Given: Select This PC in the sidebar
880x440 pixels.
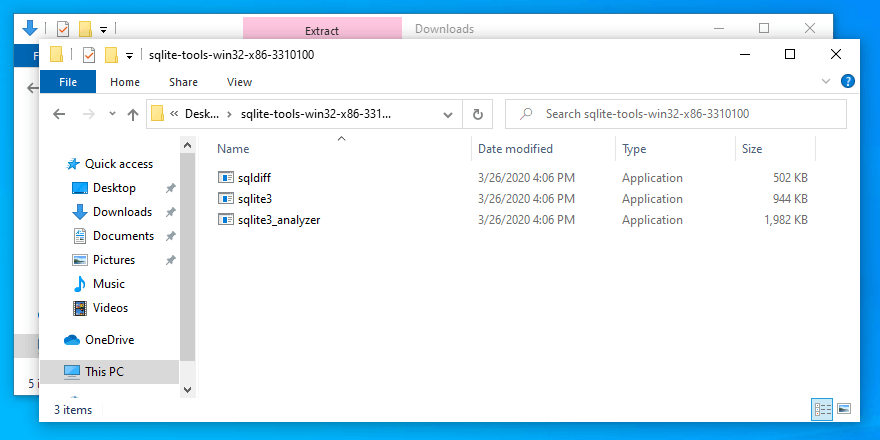Looking at the screenshot, I should [x=104, y=372].
